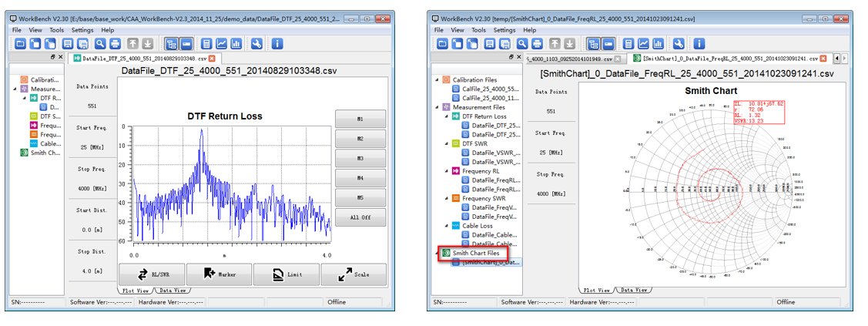Click the upload arrow icon in DTF window
868x326 pixels.
pyautogui.click(x=132, y=44)
